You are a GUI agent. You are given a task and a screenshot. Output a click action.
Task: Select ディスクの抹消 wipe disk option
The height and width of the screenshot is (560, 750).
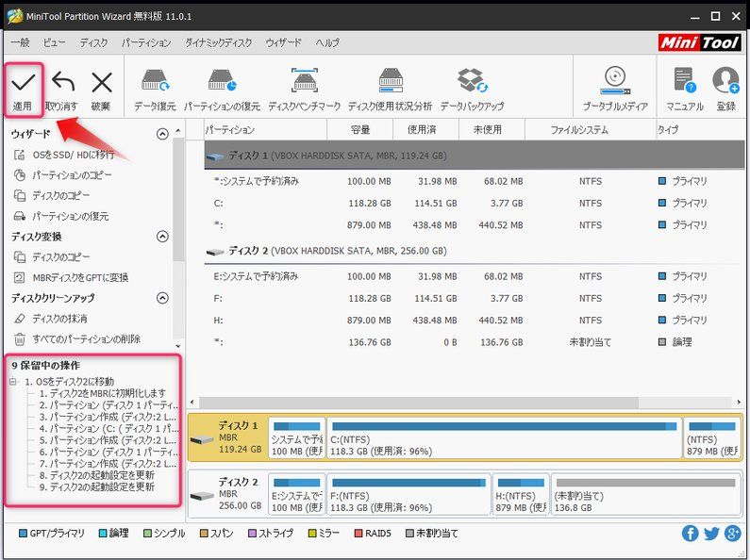coord(51,319)
